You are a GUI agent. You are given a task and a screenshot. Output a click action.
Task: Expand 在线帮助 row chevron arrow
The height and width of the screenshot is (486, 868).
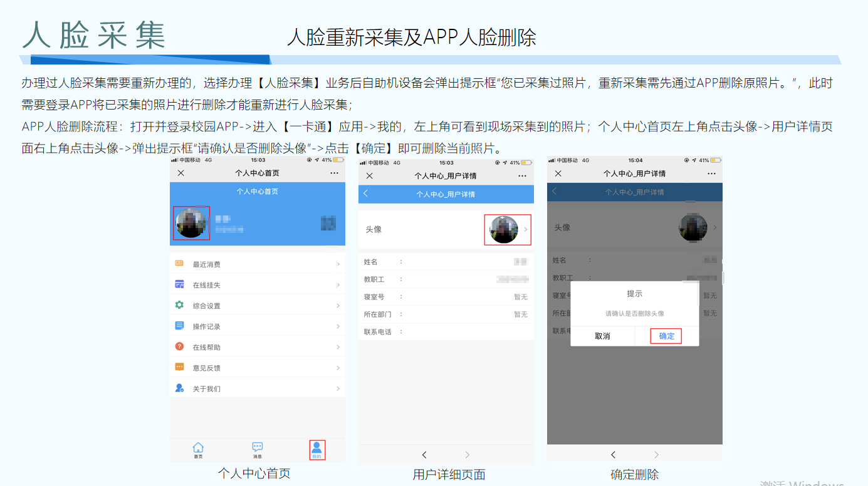click(338, 347)
